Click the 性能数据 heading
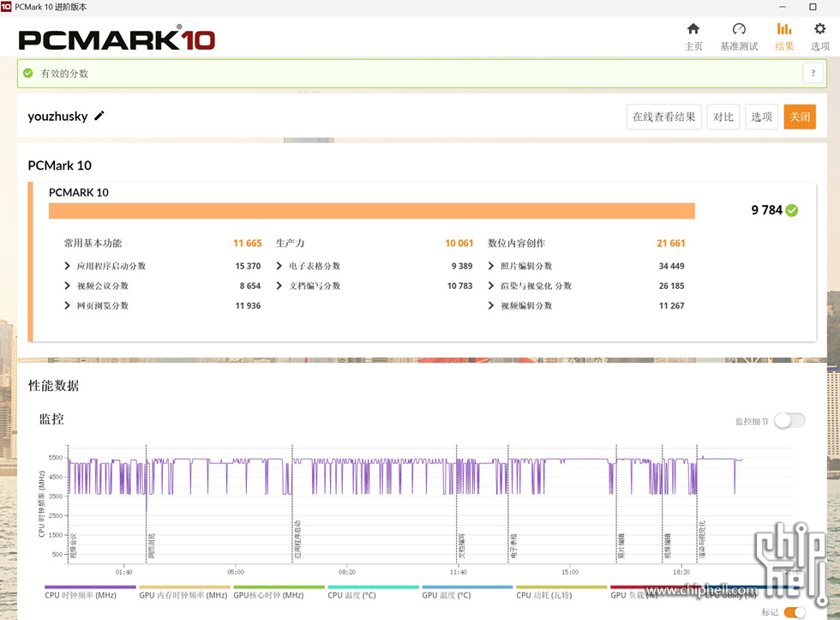 pyautogui.click(x=53, y=386)
